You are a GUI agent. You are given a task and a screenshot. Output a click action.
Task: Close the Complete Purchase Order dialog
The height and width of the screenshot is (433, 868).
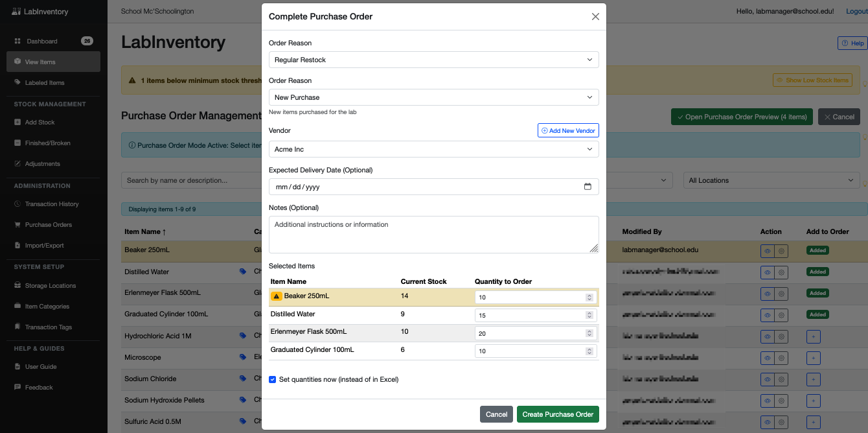(595, 17)
